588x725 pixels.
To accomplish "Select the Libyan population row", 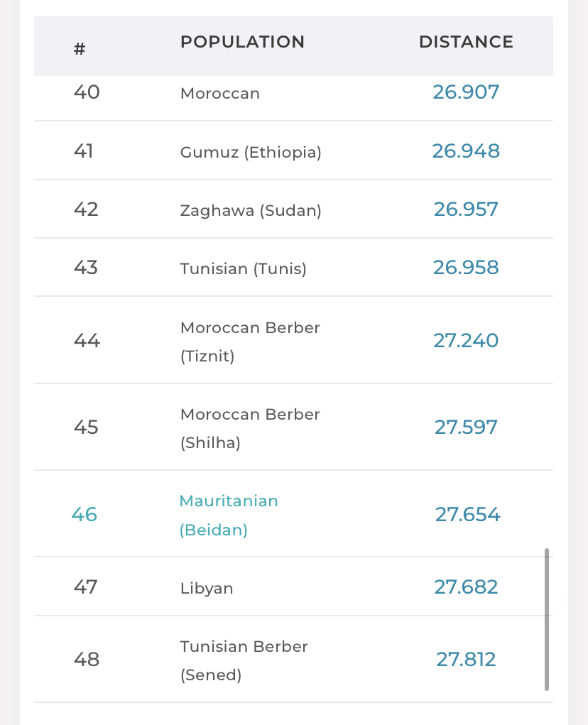I will click(x=207, y=588).
